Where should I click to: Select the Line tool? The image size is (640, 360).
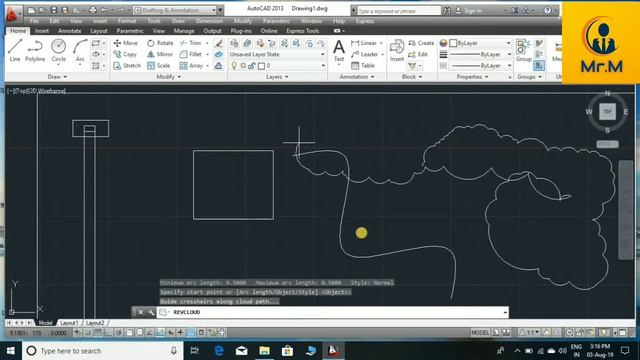tap(15, 50)
